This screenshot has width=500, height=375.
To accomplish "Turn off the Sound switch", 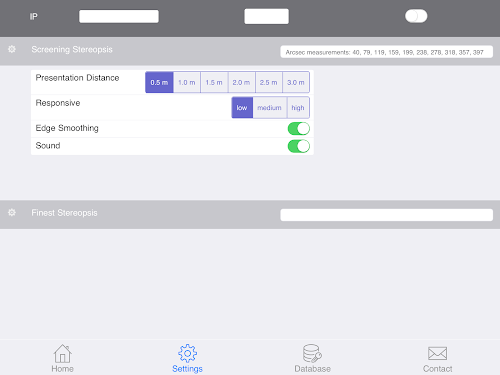I will point(299,146).
